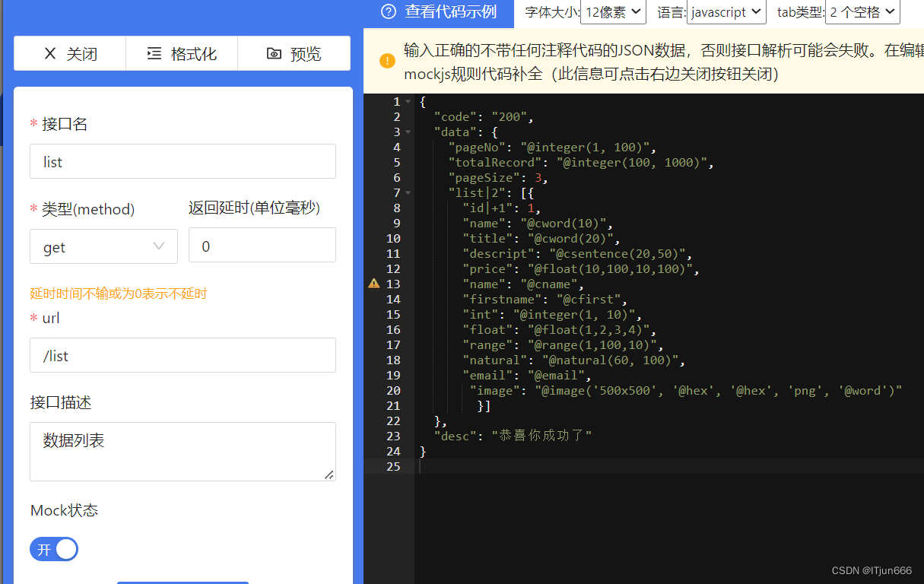Click the eye-preview icon on 预览 button
The image size is (924, 584).
(x=275, y=53)
